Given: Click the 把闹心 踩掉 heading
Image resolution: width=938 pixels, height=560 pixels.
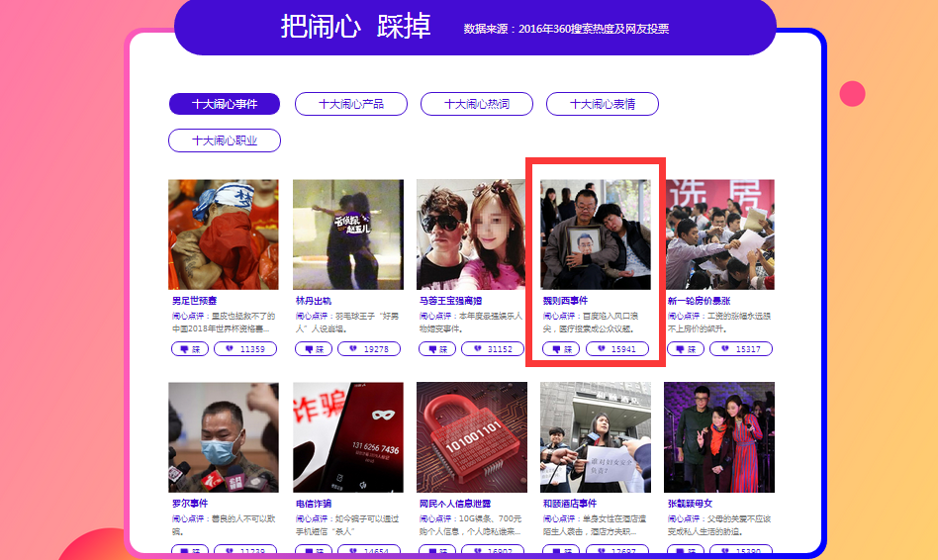Looking at the screenshot, I should point(355,27).
